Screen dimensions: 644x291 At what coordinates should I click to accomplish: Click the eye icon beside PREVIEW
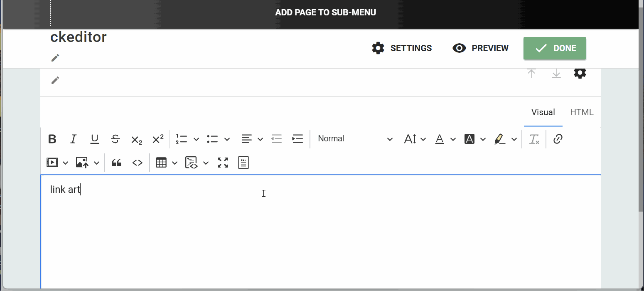459,48
